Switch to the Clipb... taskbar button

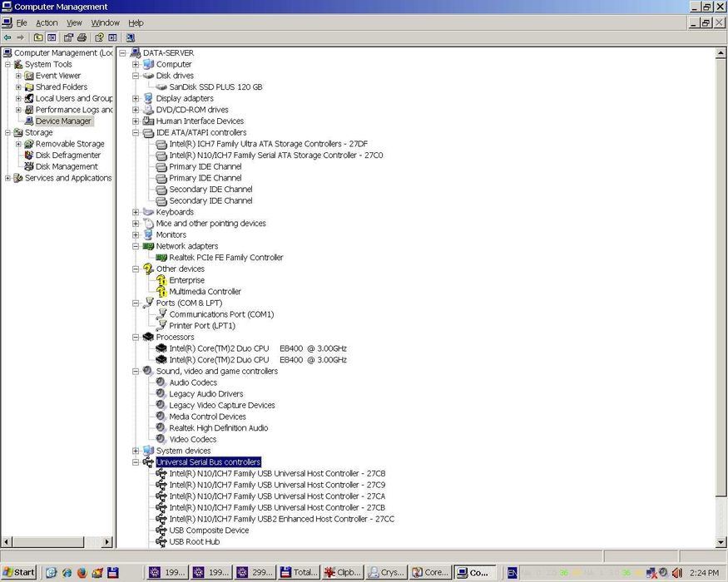pos(343,573)
